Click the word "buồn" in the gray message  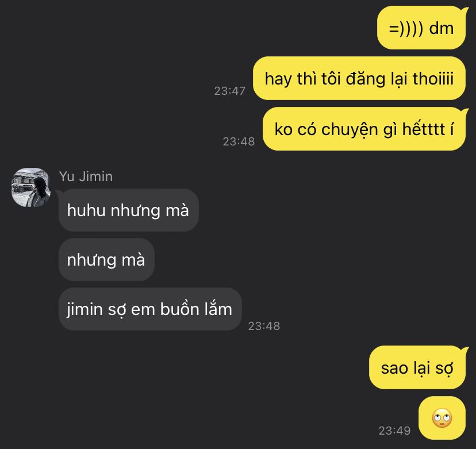coord(175,309)
